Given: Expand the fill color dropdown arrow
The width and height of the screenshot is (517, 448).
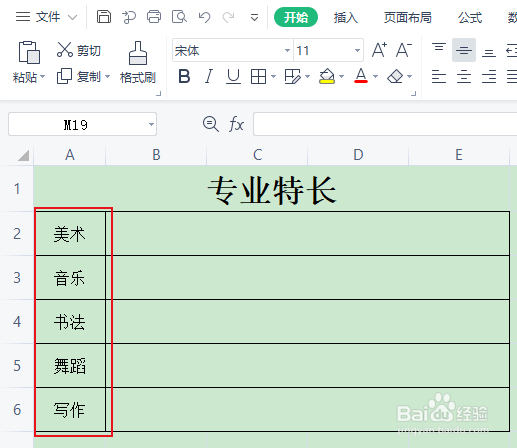Looking at the screenshot, I should pyautogui.click(x=341, y=77).
